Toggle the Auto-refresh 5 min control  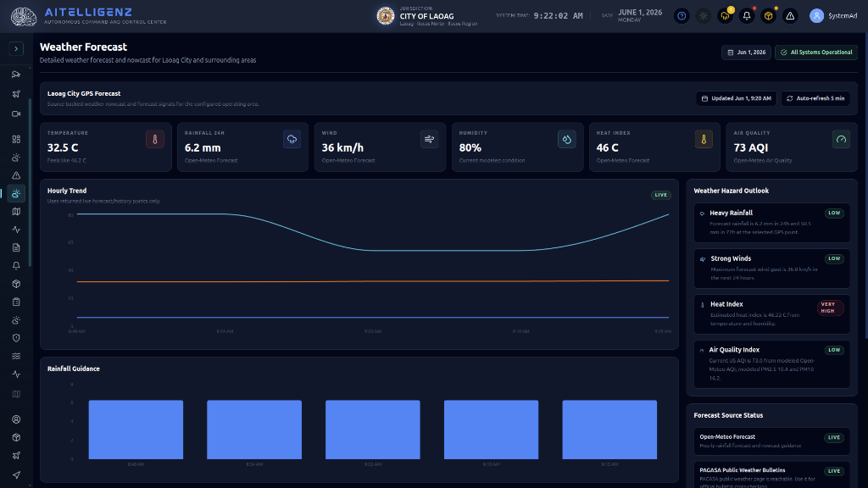[x=815, y=98]
